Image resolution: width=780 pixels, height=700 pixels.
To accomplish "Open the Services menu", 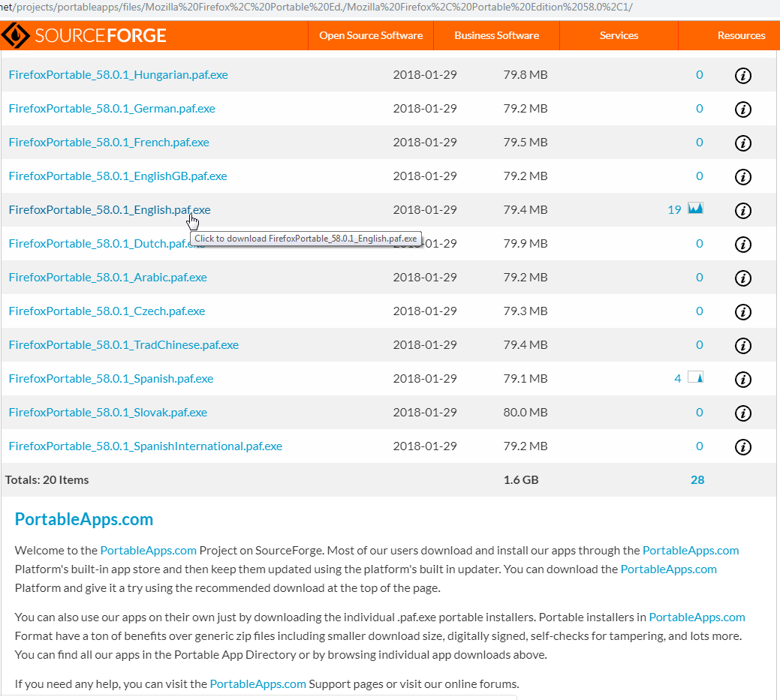I will (619, 35).
